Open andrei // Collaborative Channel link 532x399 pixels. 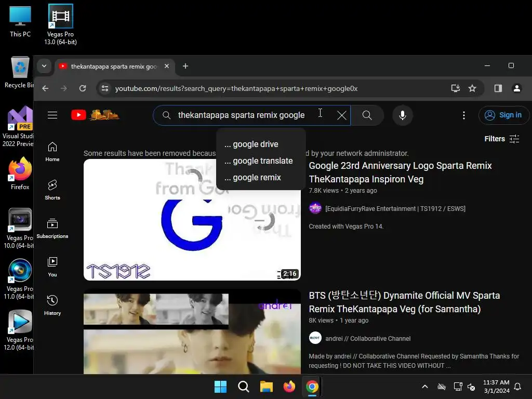point(368,339)
